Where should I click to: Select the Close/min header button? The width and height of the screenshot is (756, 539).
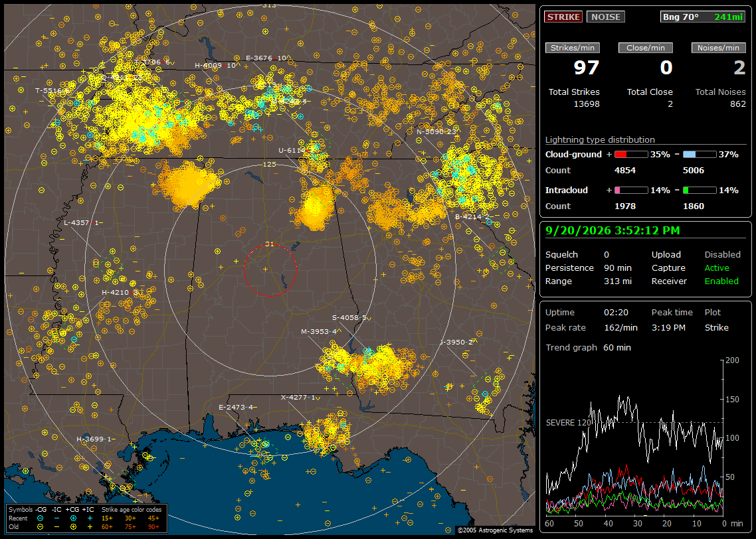point(646,48)
